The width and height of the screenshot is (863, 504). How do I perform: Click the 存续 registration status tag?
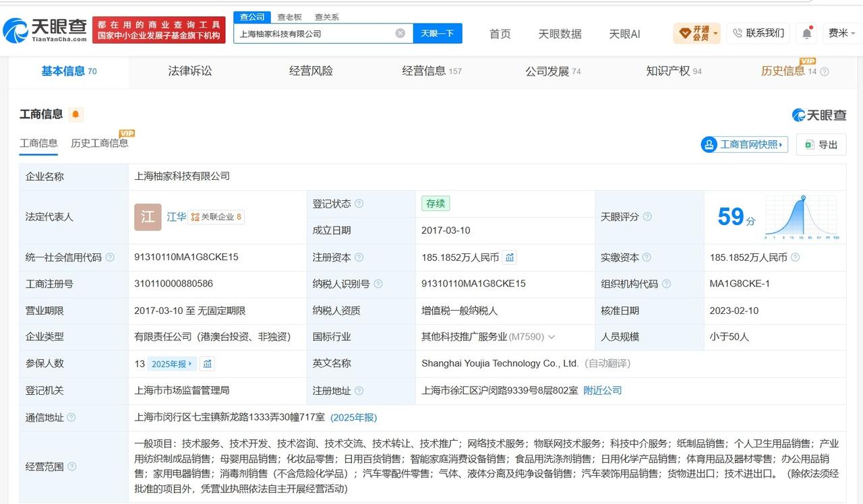pyautogui.click(x=436, y=203)
